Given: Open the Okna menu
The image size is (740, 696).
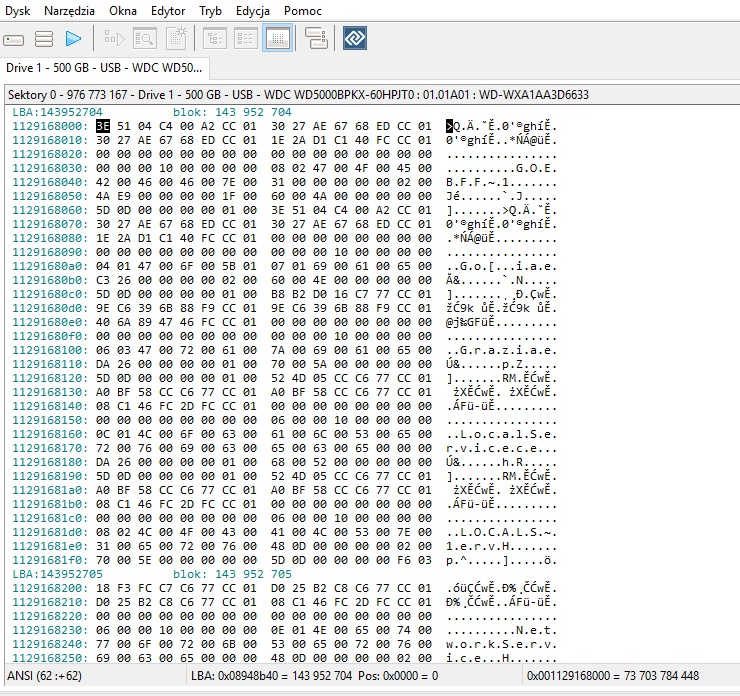Looking at the screenshot, I should tap(123, 11).
